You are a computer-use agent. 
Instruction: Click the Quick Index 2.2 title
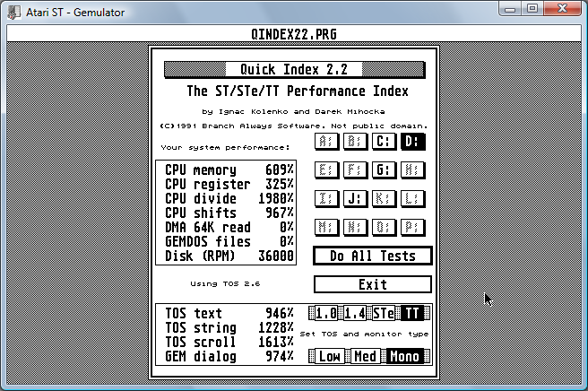[294, 69]
